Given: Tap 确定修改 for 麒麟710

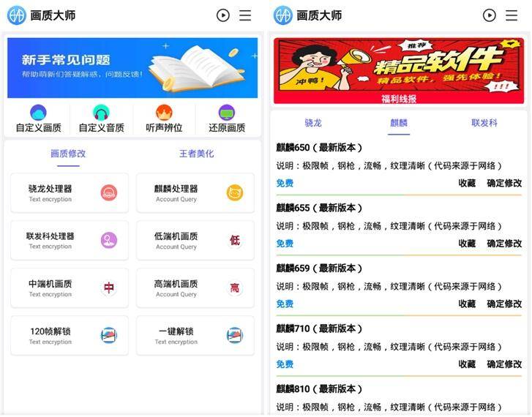Looking at the screenshot, I should tap(504, 364).
